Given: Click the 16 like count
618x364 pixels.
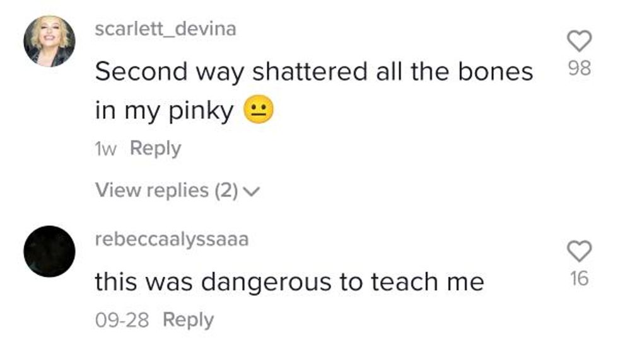Looking at the screenshot, I should click(x=580, y=278).
